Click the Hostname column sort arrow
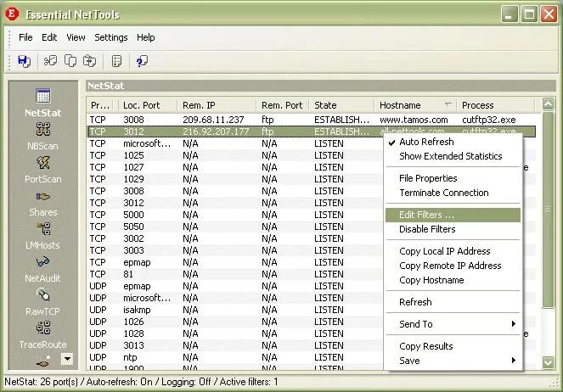The height and width of the screenshot is (392, 563). [448, 104]
